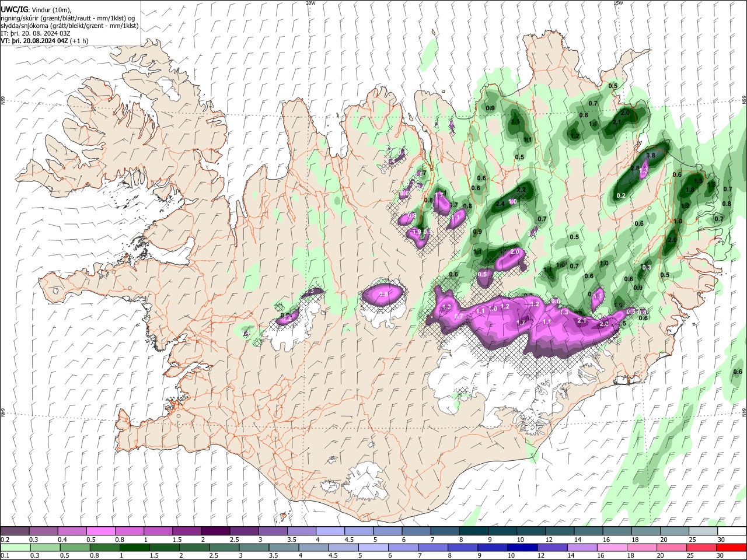This screenshot has width=747, height=560.
Task: Click the 'rigning/skúrir' legend description line
Action: click(68, 18)
